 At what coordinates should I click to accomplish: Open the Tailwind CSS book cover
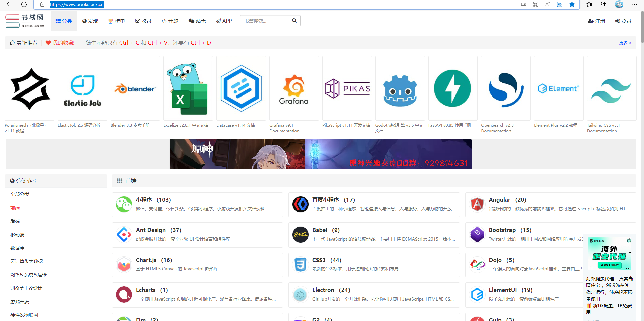point(612,88)
